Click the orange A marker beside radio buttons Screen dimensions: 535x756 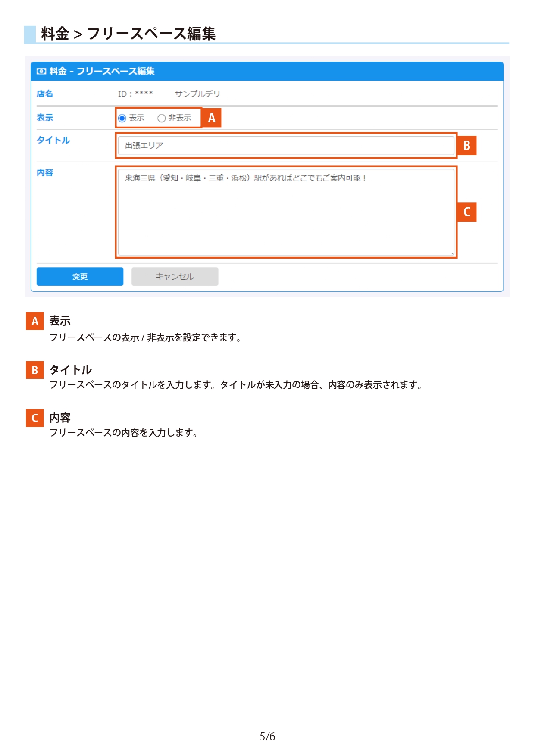pos(211,118)
